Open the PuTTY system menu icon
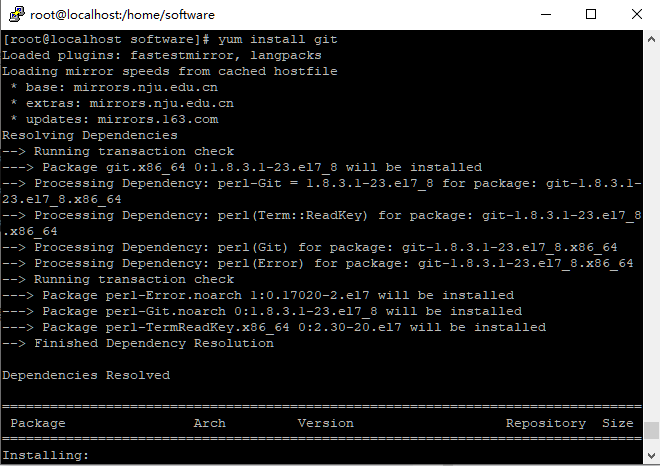 click(x=17, y=14)
